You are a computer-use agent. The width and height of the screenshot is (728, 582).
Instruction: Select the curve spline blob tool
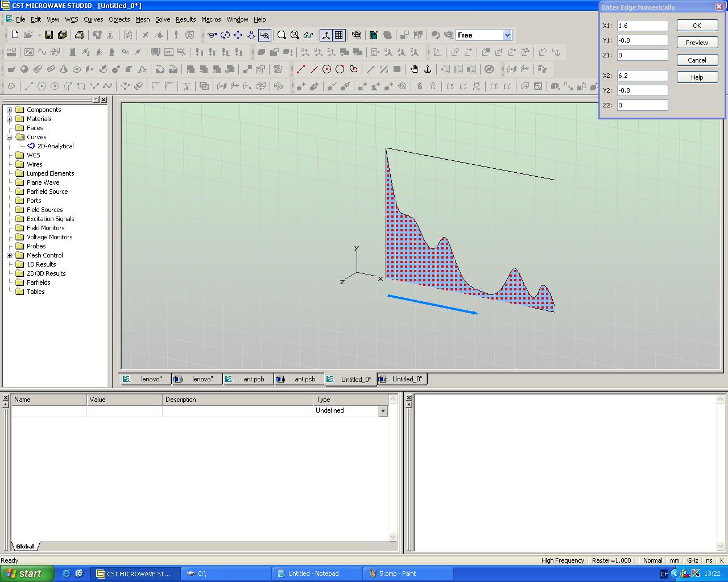353,69
